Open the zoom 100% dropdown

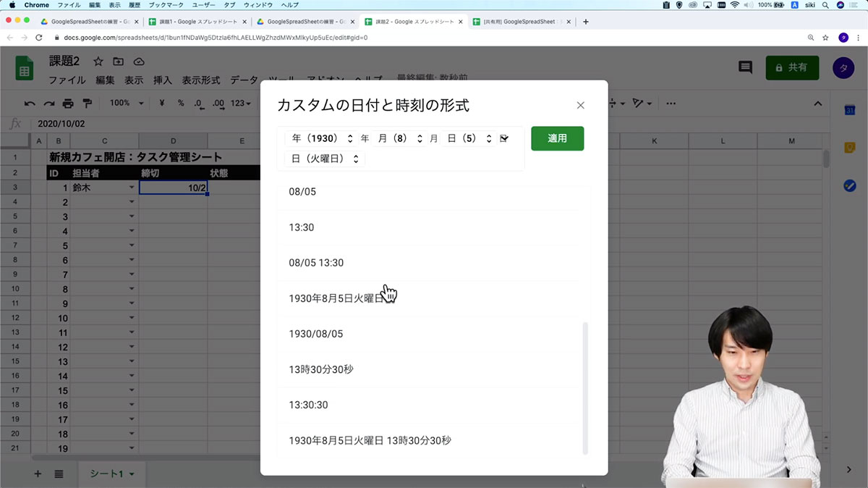126,103
